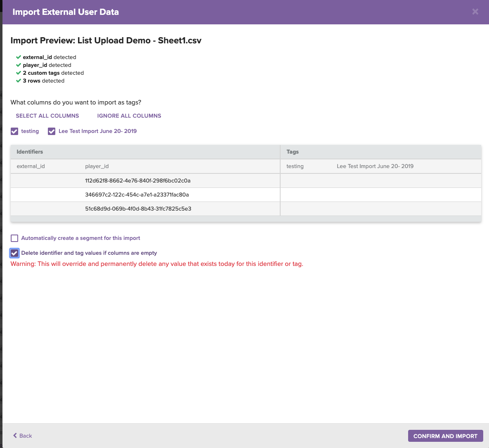
Task: Select player_id 51c68d9d-069b-4f0d-8b43-31fc7825c5e3 cell
Action: (x=138, y=209)
